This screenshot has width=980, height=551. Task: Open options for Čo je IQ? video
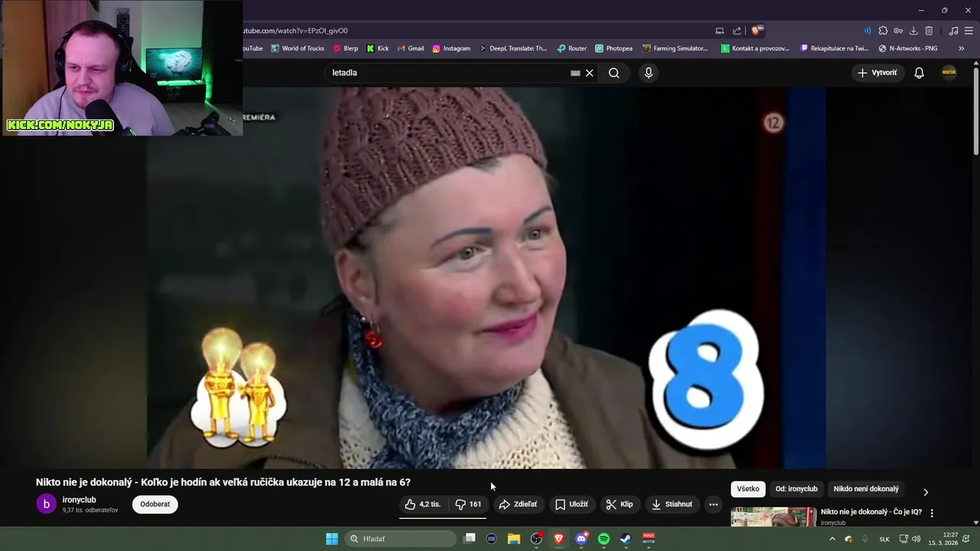[932, 513]
